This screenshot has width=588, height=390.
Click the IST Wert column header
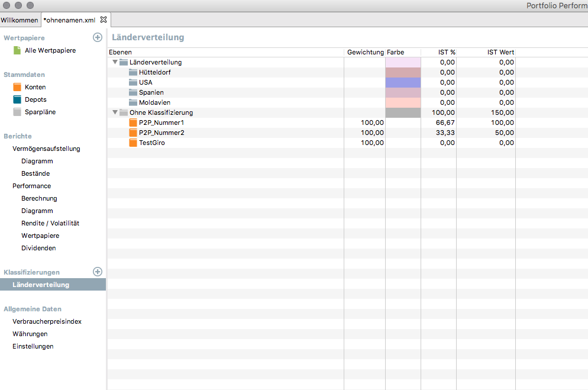pyautogui.click(x=486, y=52)
